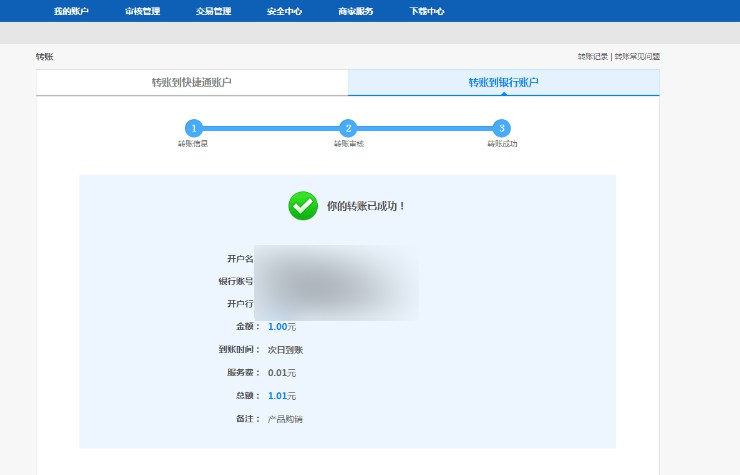Screen dimensions: 740x475
Task: Open the 转账记录 link
Action: 592,57
